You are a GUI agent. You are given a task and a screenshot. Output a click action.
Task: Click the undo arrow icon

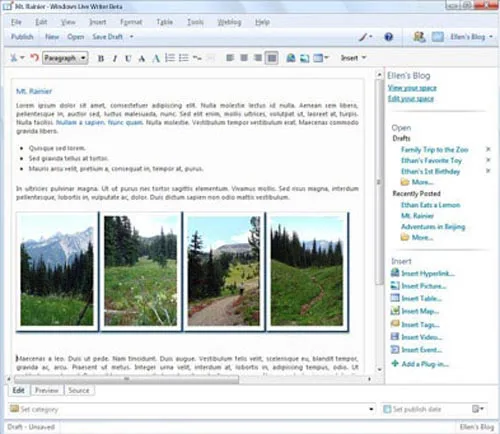34,58
